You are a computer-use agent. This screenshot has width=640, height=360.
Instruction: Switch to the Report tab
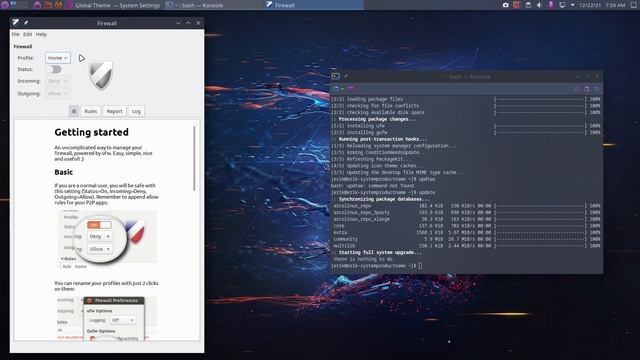114,111
